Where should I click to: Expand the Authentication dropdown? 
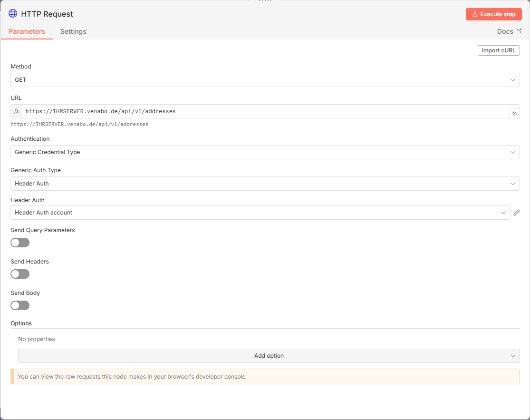tap(265, 152)
